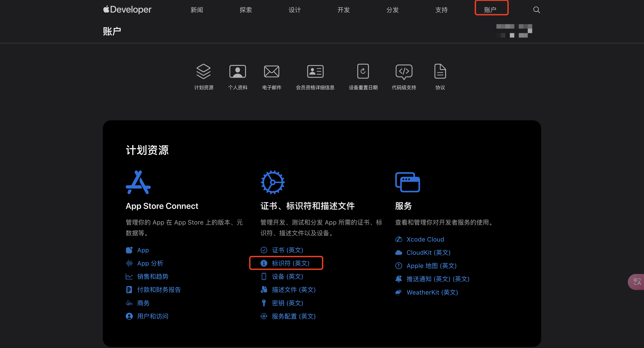
Task: Click the signature icon beside 商务
Action: [x=129, y=303]
